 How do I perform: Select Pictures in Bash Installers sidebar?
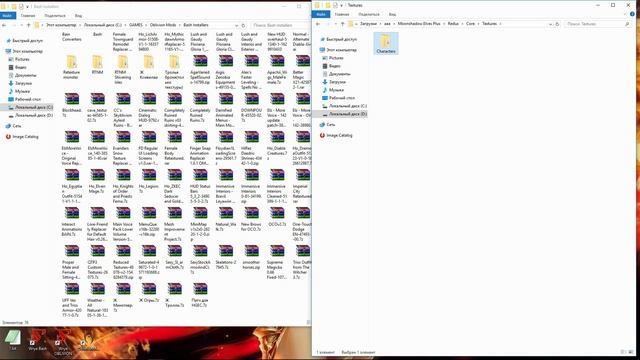pyautogui.click(x=18, y=59)
